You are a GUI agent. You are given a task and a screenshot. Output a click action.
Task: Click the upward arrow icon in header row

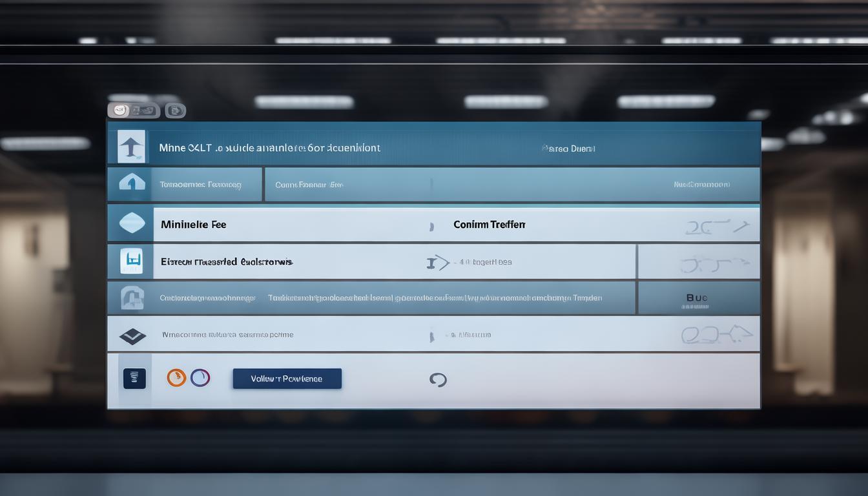tap(131, 147)
